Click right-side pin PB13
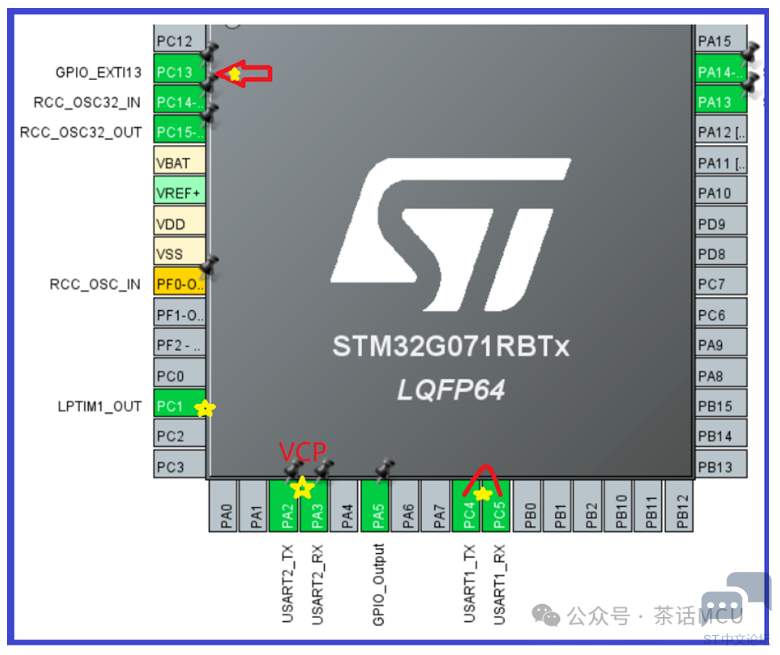 [721, 464]
